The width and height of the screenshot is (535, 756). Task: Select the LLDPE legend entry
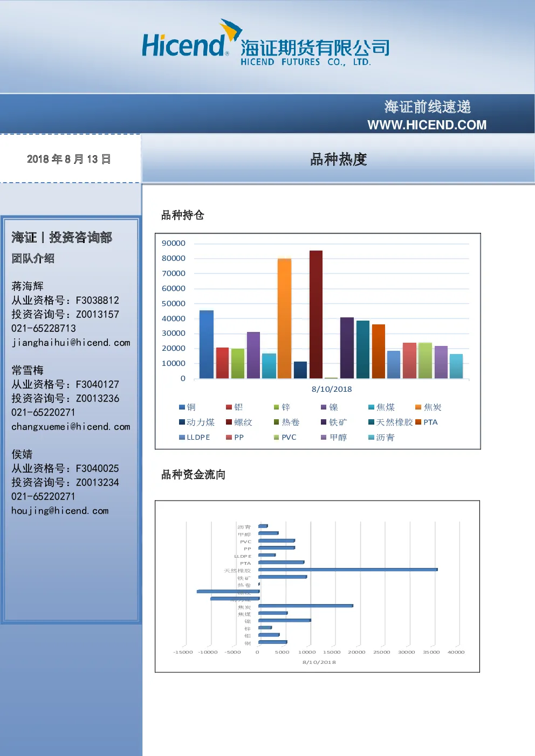pyautogui.click(x=195, y=438)
